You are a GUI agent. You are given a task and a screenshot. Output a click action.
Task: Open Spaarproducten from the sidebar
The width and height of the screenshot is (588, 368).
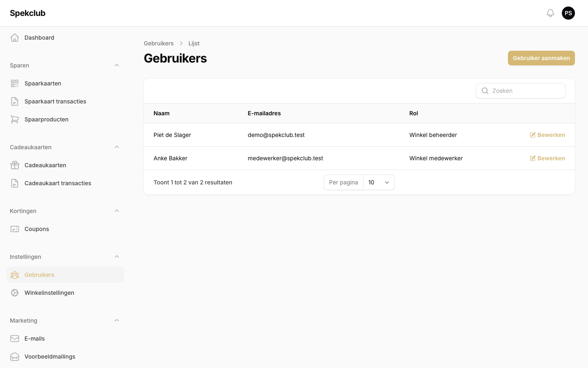point(65,119)
